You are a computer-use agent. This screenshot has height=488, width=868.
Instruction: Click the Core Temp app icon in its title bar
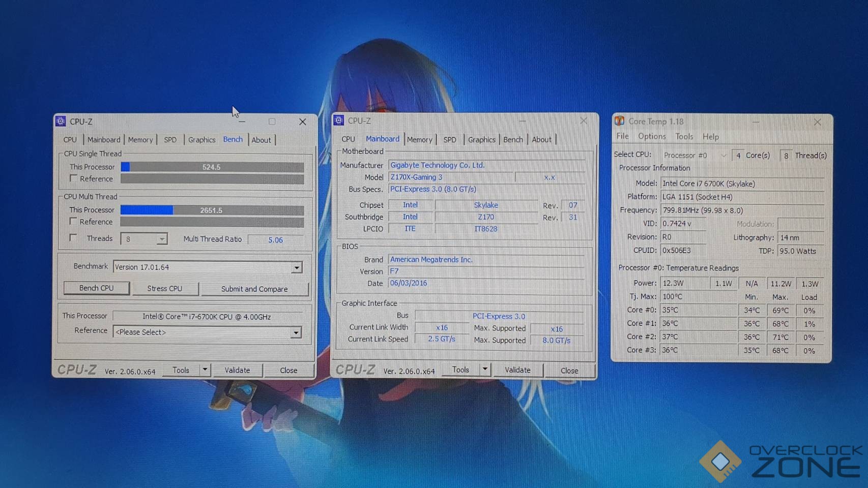[x=619, y=121]
